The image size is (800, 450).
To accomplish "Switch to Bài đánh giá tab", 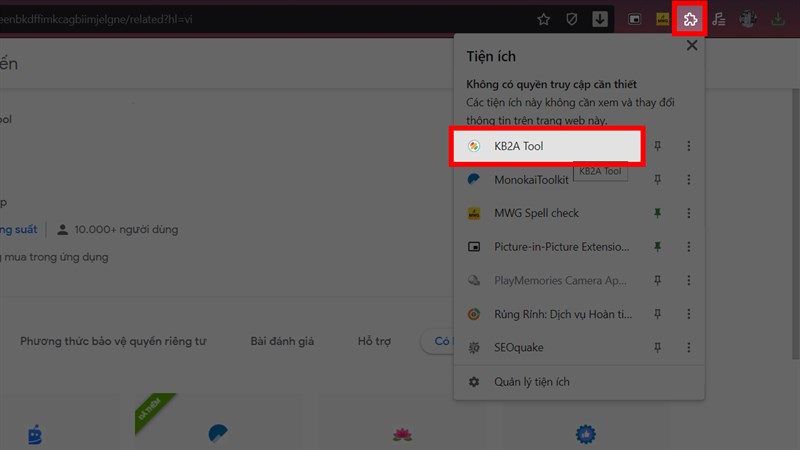I will (x=282, y=341).
